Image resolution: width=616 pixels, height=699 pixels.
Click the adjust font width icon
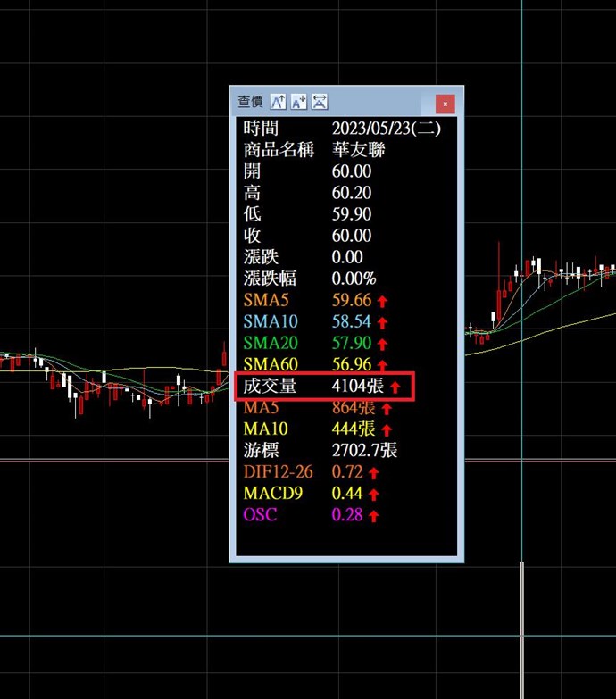[x=320, y=102]
